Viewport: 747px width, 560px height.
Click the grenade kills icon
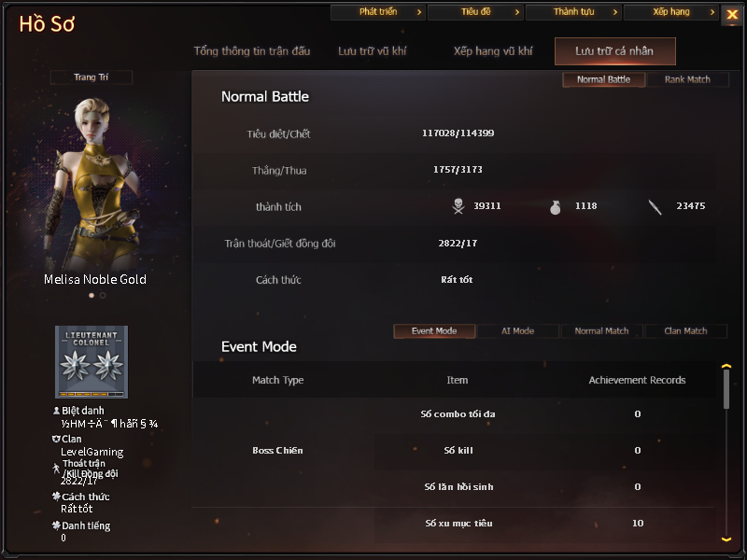pos(555,207)
